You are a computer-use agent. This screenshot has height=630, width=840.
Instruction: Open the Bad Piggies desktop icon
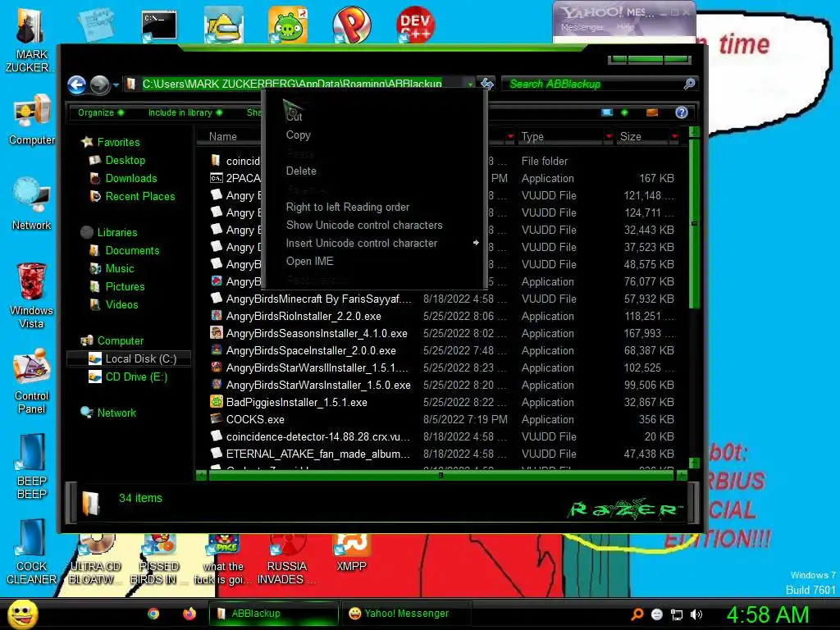click(x=288, y=25)
